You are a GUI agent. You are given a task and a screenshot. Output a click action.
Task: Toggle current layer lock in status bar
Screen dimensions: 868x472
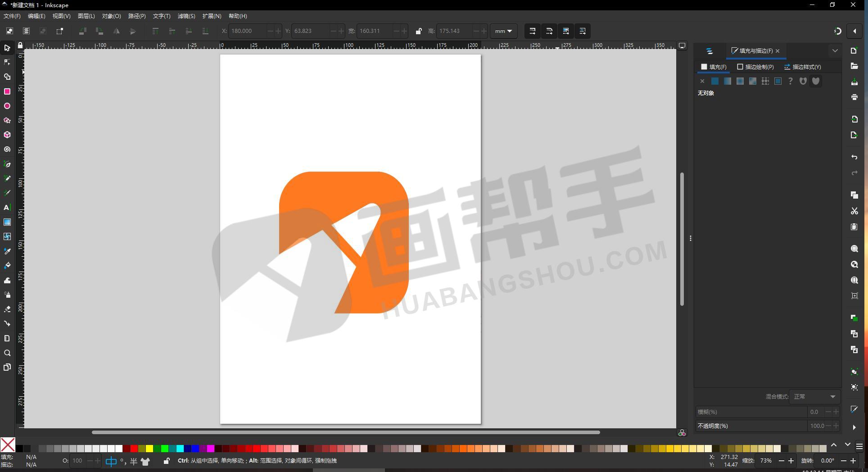pyautogui.click(x=167, y=461)
